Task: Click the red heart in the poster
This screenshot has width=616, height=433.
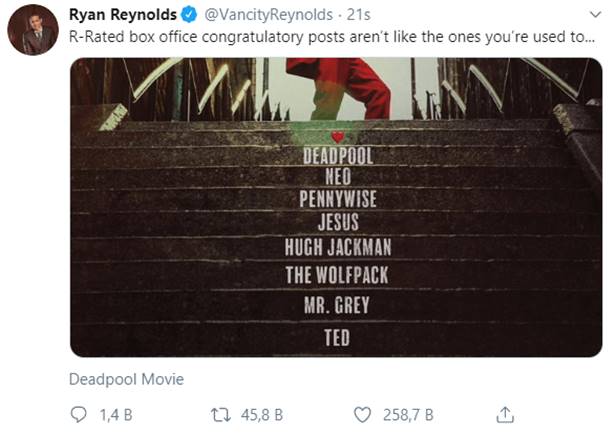Action: pyautogui.click(x=337, y=137)
